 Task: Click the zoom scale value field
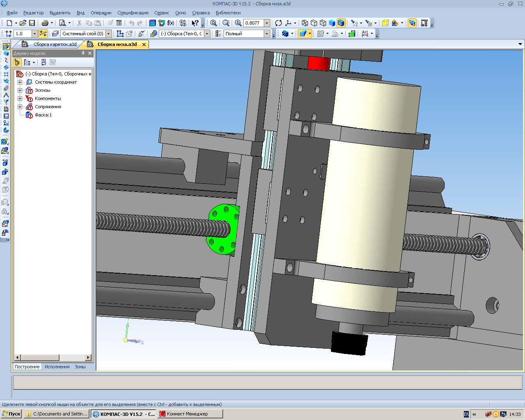[x=253, y=23]
